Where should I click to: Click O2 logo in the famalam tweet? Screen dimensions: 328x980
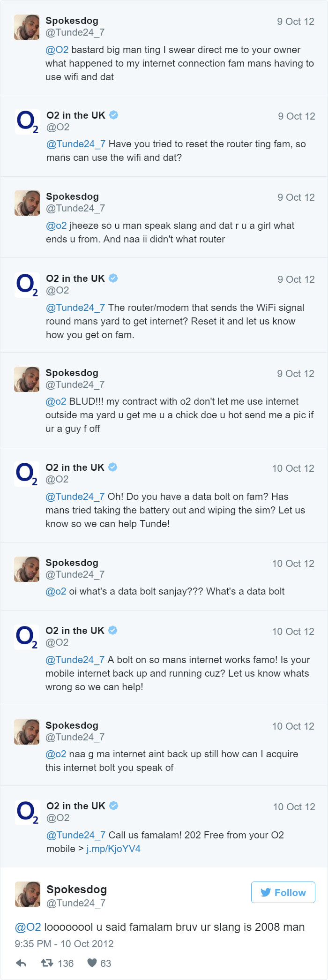[x=27, y=812]
